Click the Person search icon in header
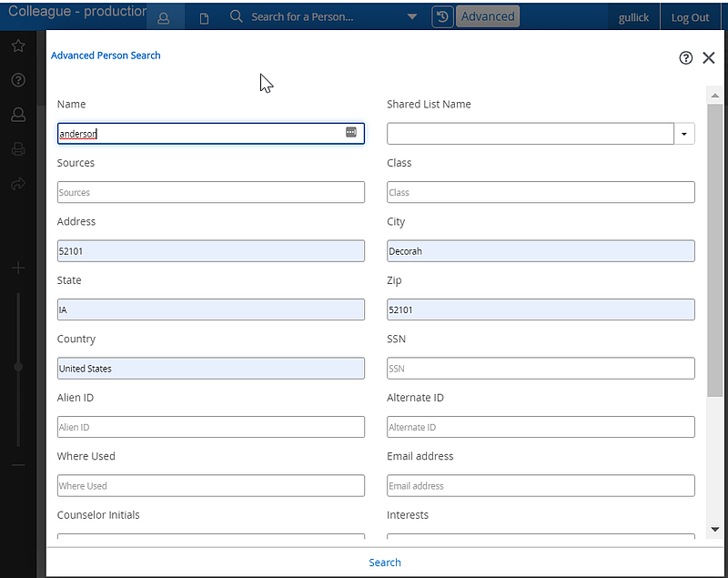728x578 pixels. (164, 17)
